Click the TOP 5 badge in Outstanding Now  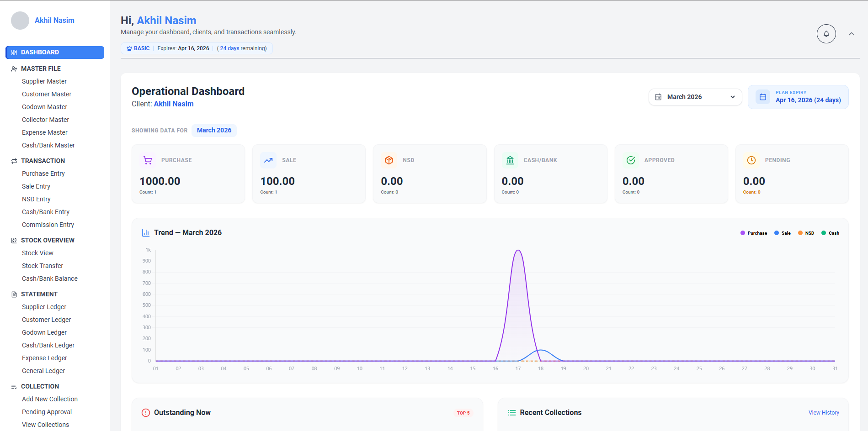click(463, 412)
